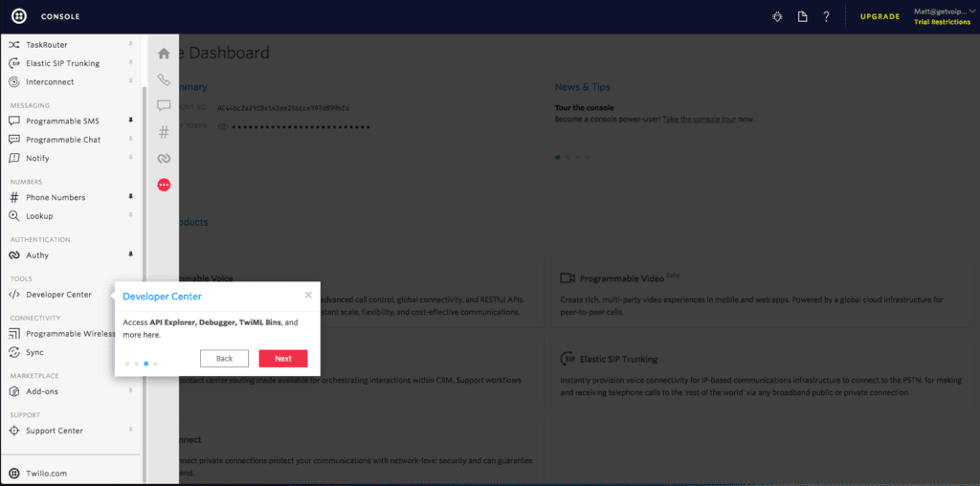Viewport: 980px width, 486px height.
Task: Click the Twilio logo in header
Action: (19, 17)
